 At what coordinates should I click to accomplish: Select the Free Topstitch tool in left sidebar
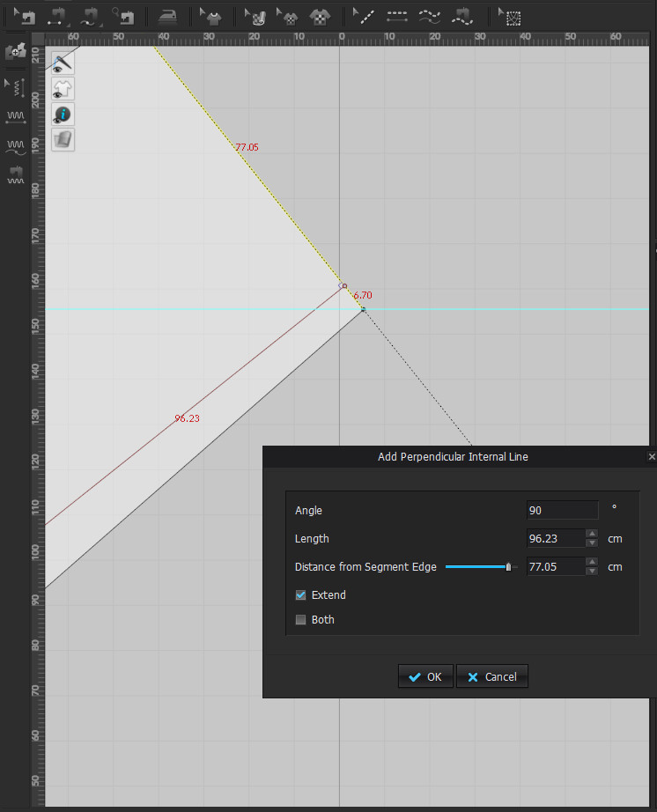[x=16, y=145]
